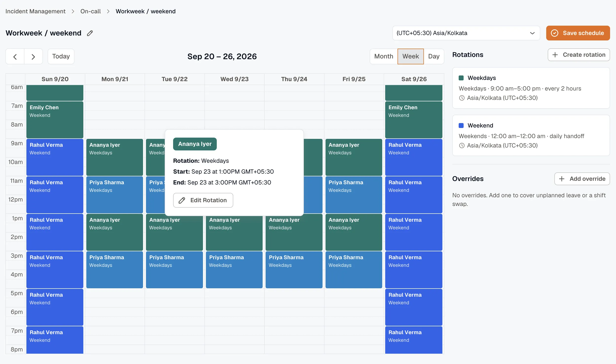
Task: Select Ananya Iyer's 9am shift on Fri 9/25
Action: coord(354,157)
